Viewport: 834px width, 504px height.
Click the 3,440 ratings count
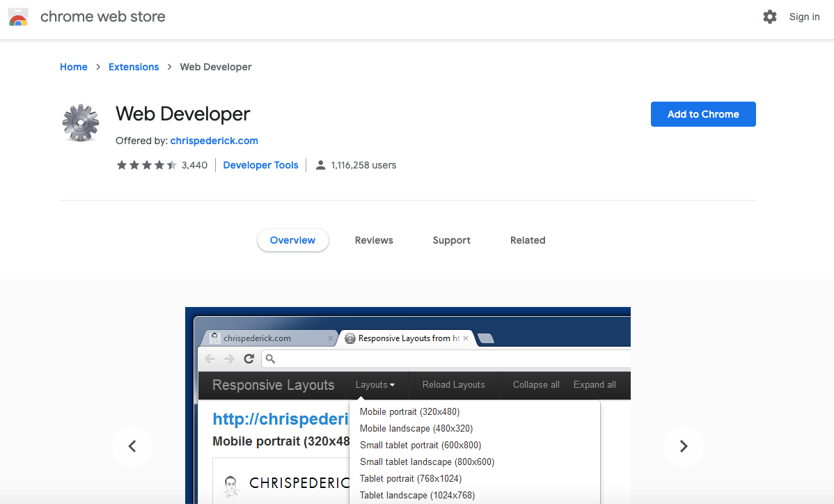pyautogui.click(x=194, y=166)
